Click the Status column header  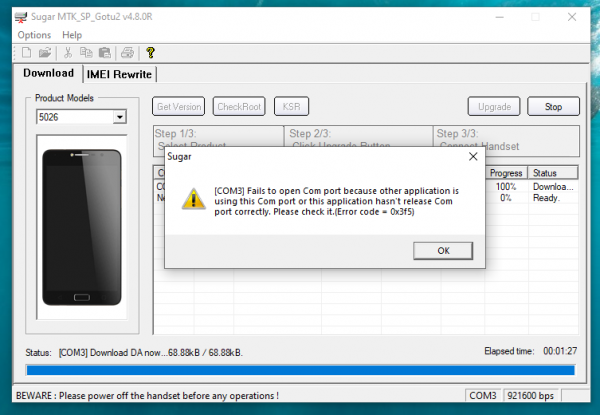[553, 173]
